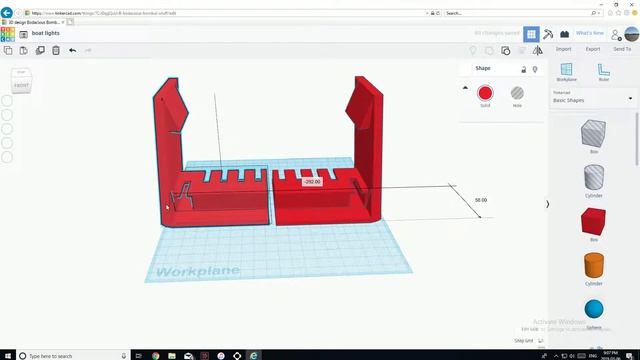Click the boat lights design title

[46, 33]
